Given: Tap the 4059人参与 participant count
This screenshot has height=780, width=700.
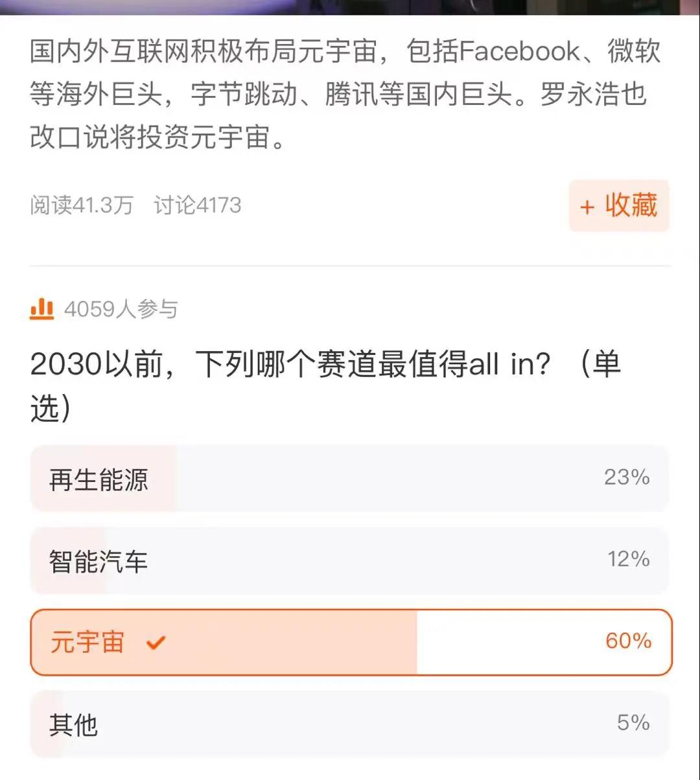Looking at the screenshot, I should 121,310.
